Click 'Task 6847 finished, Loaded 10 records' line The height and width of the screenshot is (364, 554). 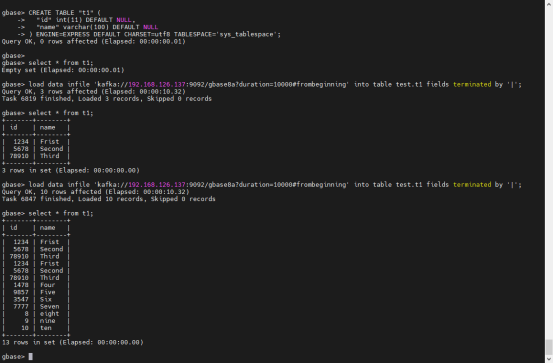coord(108,199)
